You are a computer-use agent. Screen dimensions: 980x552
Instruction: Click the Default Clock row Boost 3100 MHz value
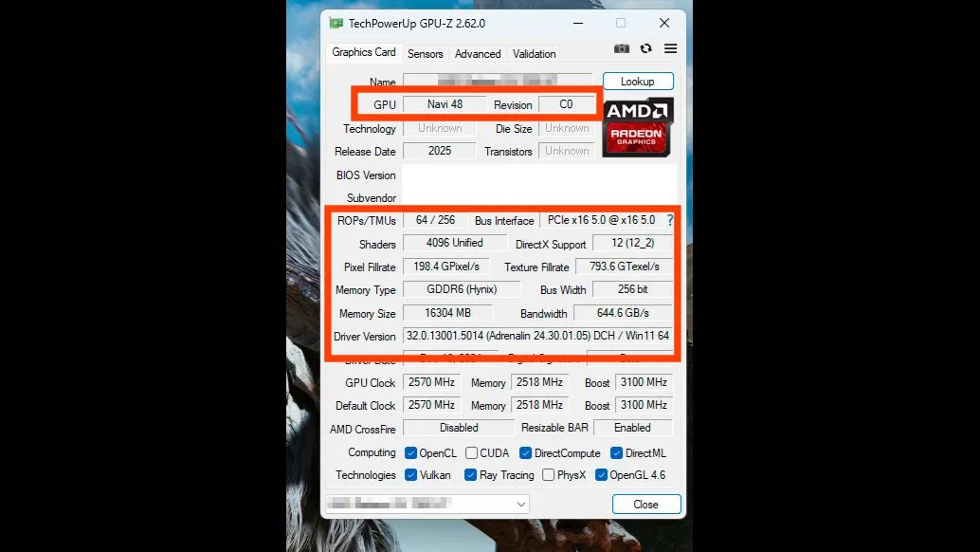(x=644, y=405)
